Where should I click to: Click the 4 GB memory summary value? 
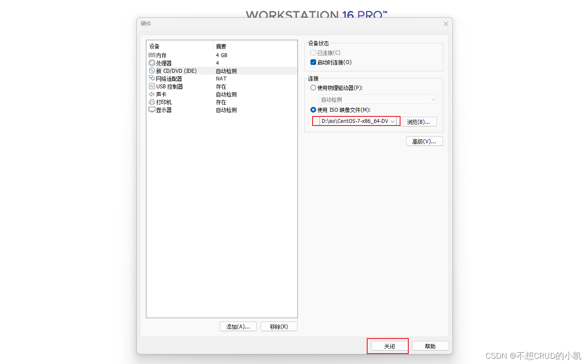pos(222,55)
